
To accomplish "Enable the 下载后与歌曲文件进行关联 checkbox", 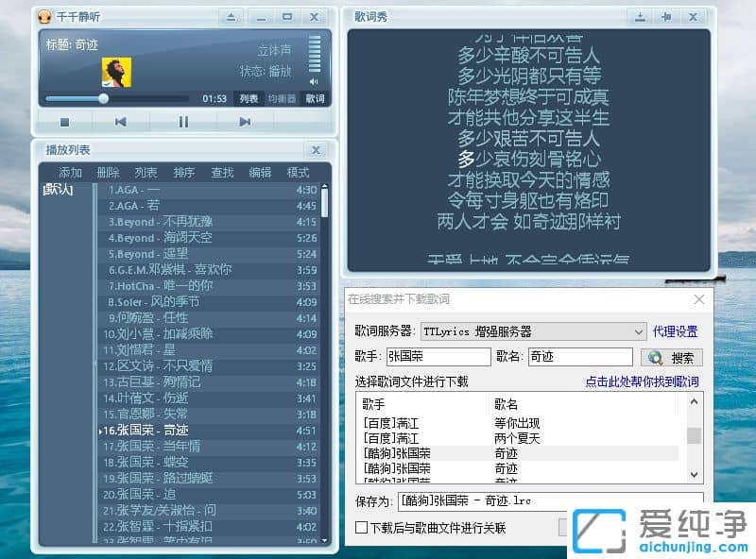I will pyautogui.click(x=361, y=528).
